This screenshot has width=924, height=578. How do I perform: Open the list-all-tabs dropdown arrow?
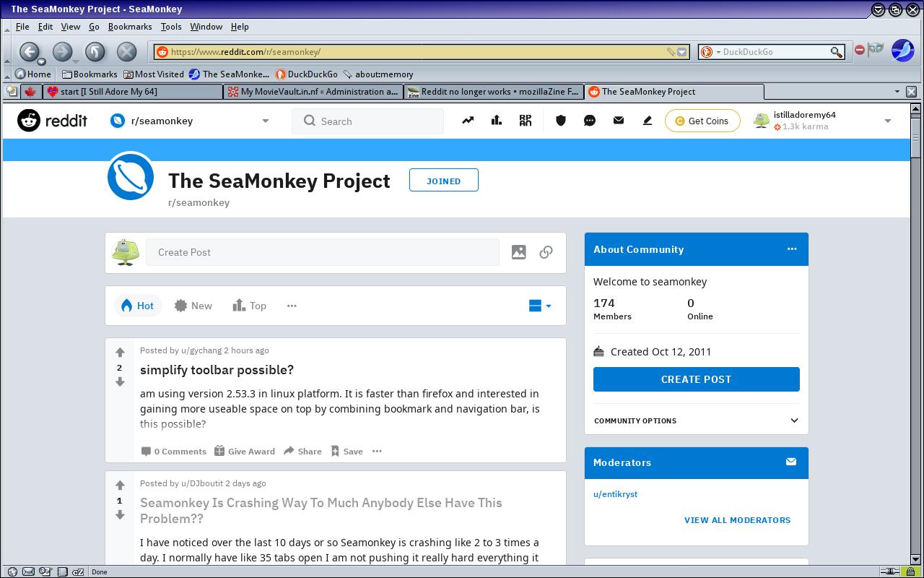pos(897,92)
